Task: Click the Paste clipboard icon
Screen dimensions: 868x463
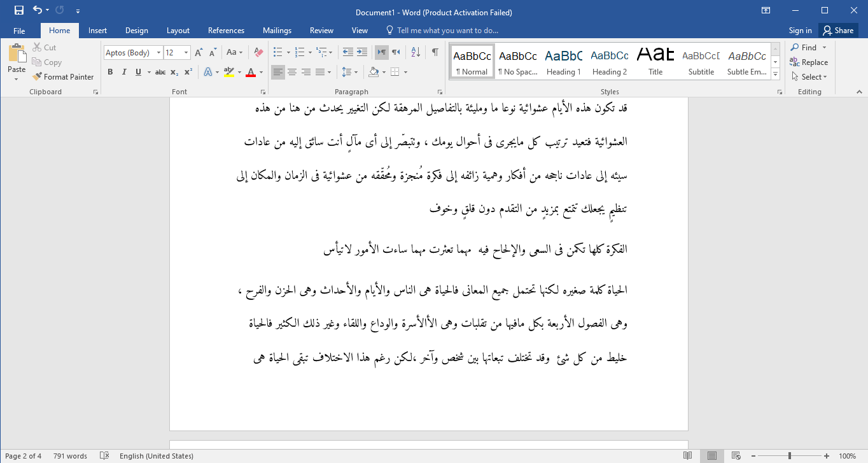Action: 17,53
